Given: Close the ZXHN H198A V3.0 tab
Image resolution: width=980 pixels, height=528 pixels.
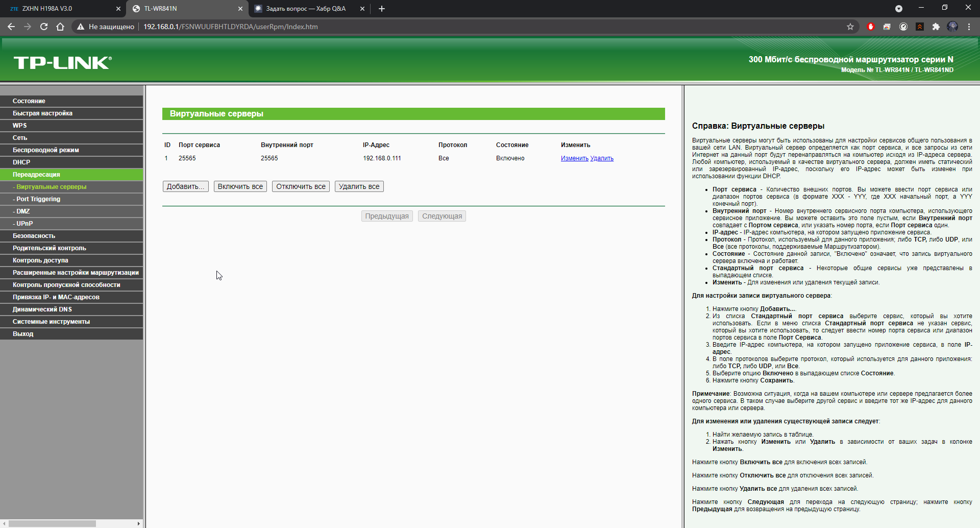Looking at the screenshot, I should tap(118, 9).
